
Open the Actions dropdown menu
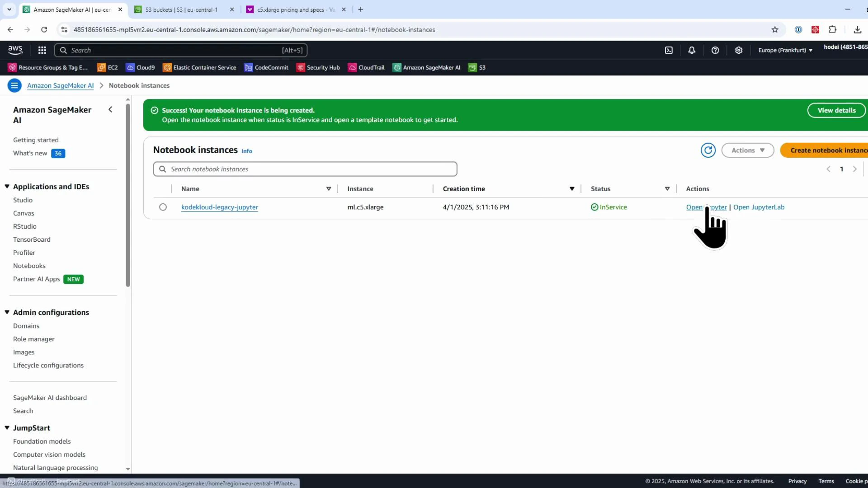tap(747, 150)
